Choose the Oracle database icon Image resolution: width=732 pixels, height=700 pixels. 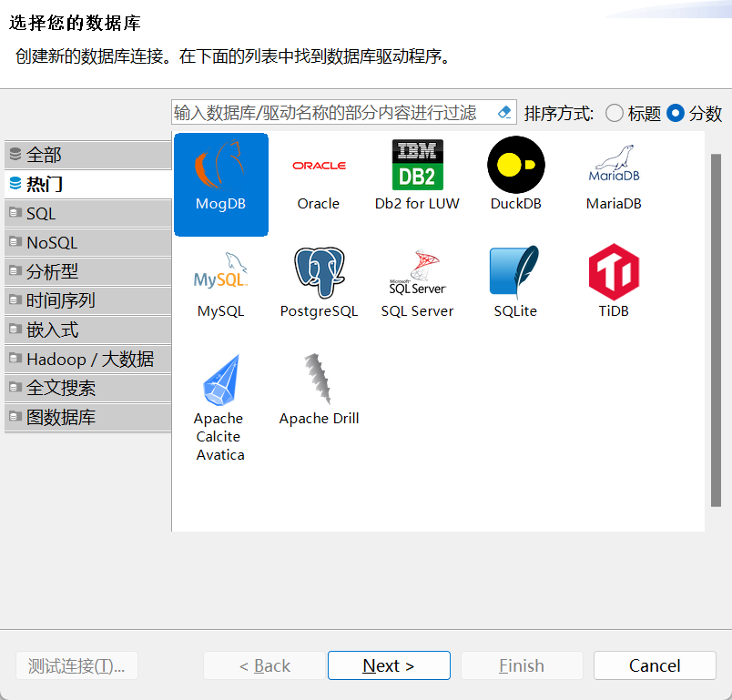coord(319,176)
